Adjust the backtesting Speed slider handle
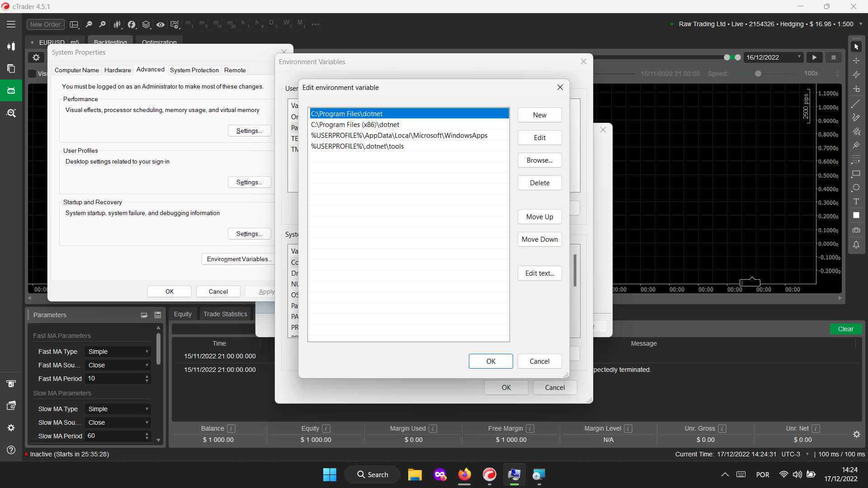This screenshot has width=868, height=488. pos(758,74)
